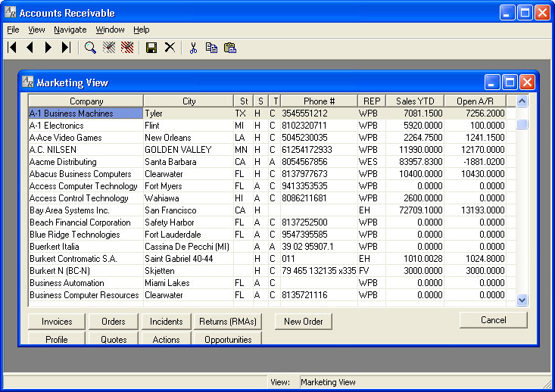Click the REP column header
Viewport: 555px width, 392px height.
tap(372, 101)
